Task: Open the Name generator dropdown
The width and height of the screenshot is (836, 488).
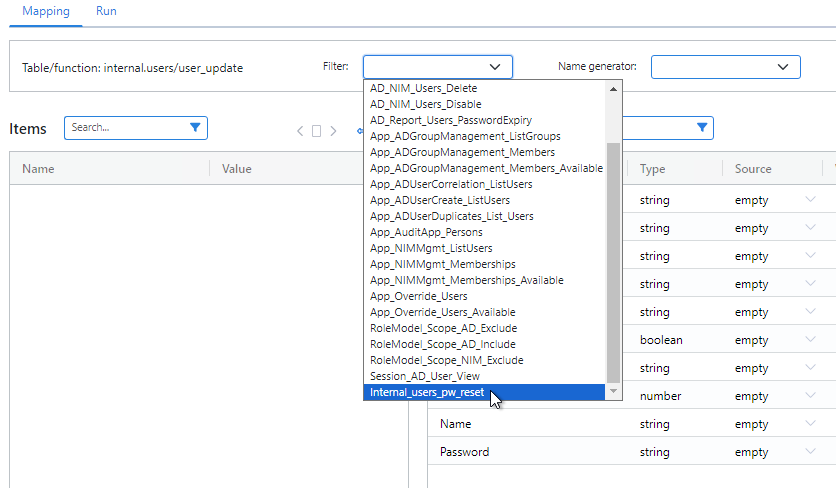Action: point(725,67)
